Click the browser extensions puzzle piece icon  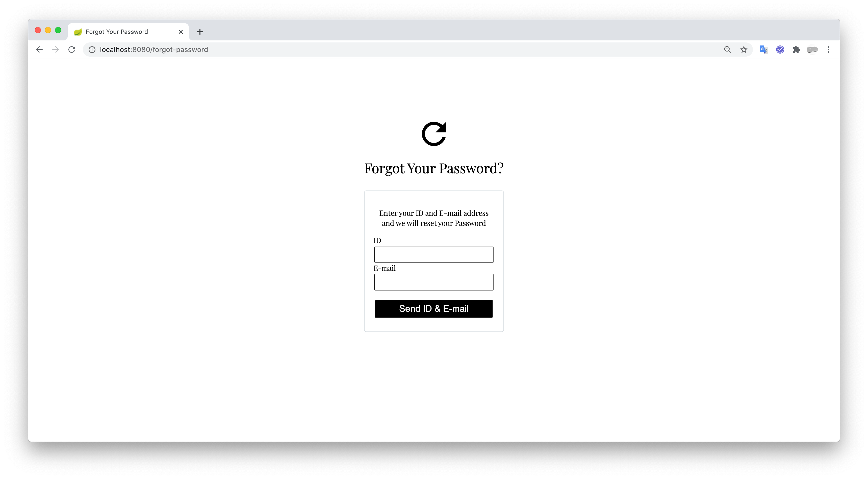pyautogui.click(x=796, y=49)
